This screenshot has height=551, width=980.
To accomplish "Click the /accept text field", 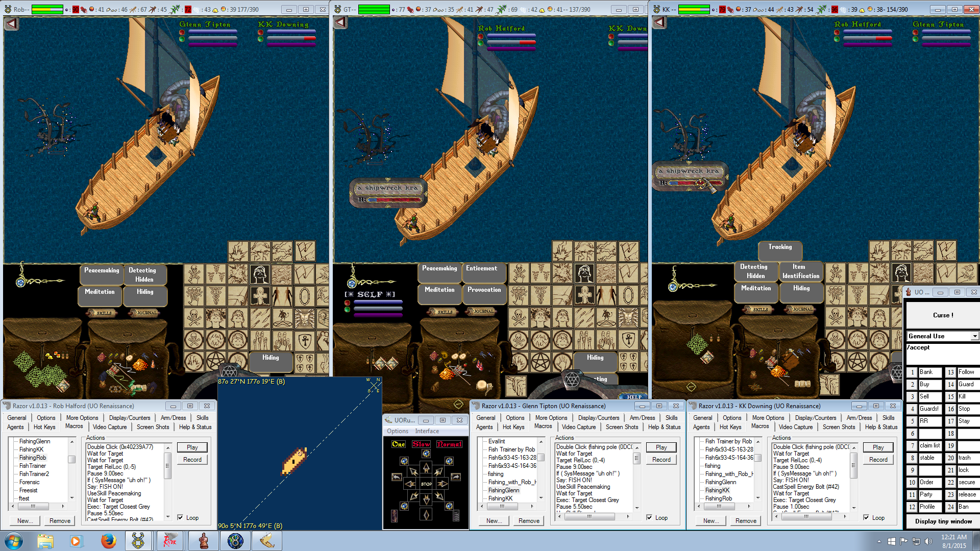I will (943, 353).
